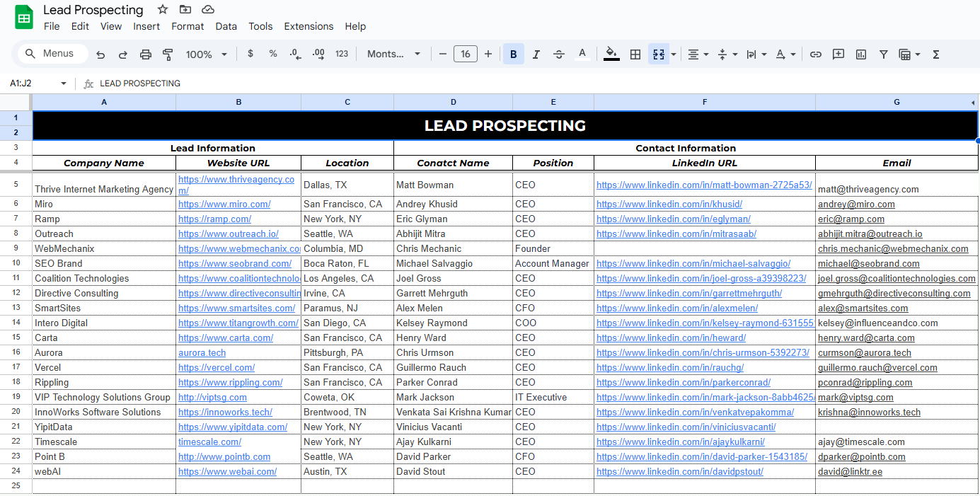Viewport: 980px width, 496px height.
Task: Click the Print icon
Action: tap(146, 54)
